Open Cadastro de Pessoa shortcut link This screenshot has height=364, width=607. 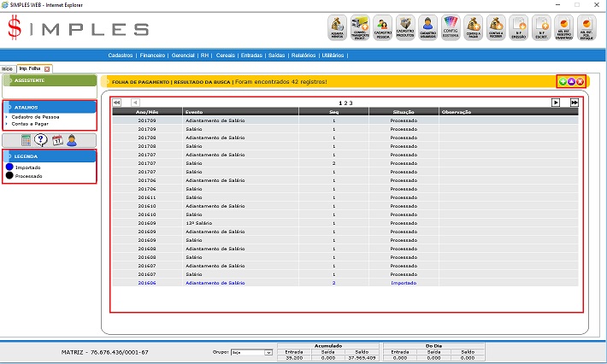click(35, 116)
